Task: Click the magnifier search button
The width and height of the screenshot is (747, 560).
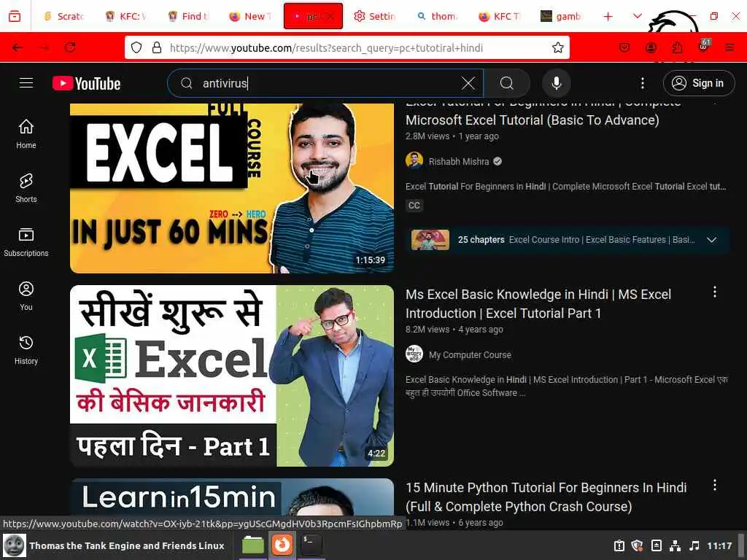Action: click(x=507, y=83)
